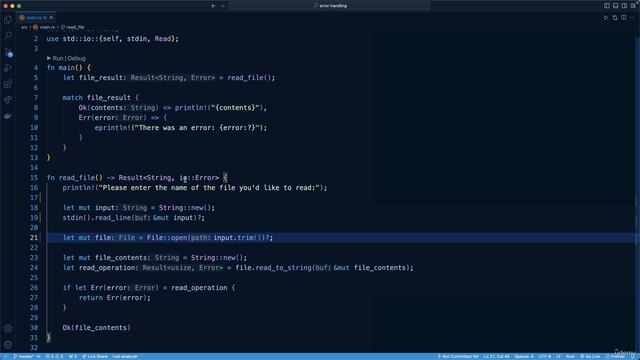Click the Debug code lens above main
Image resolution: width=640 pixels, height=360 pixels.
[x=76, y=58]
